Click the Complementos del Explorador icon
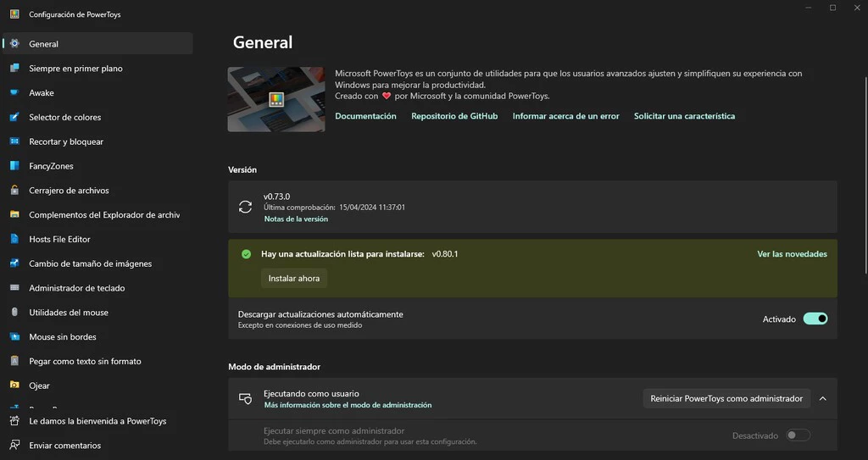 click(x=15, y=213)
